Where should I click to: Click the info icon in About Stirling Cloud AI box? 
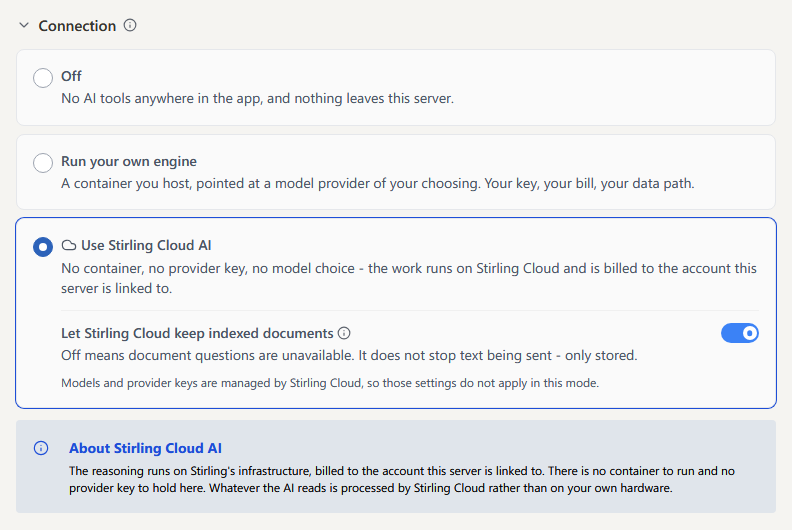click(x=41, y=448)
